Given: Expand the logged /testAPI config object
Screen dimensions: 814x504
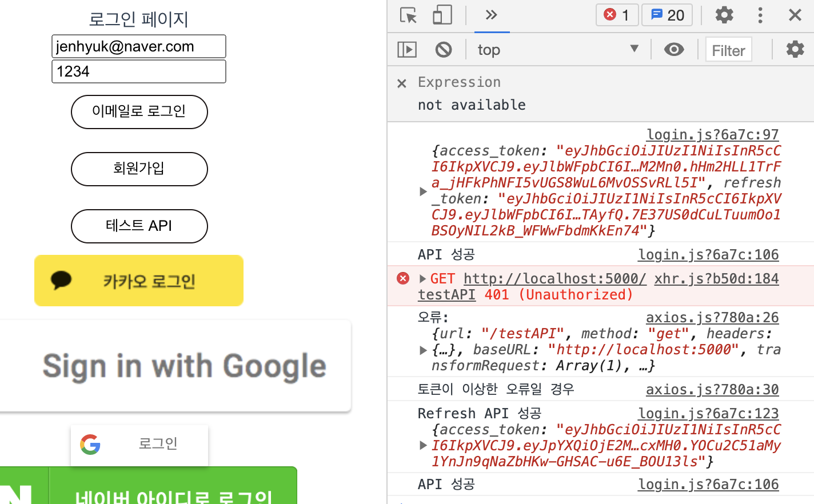Looking at the screenshot, I should click(x=424, y=350).
